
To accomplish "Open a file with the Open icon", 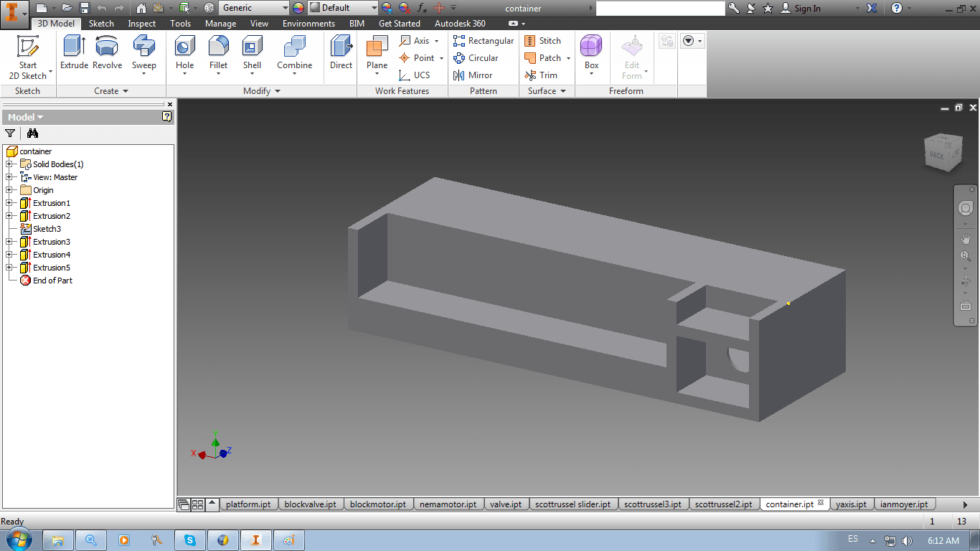I will [67, 8].
